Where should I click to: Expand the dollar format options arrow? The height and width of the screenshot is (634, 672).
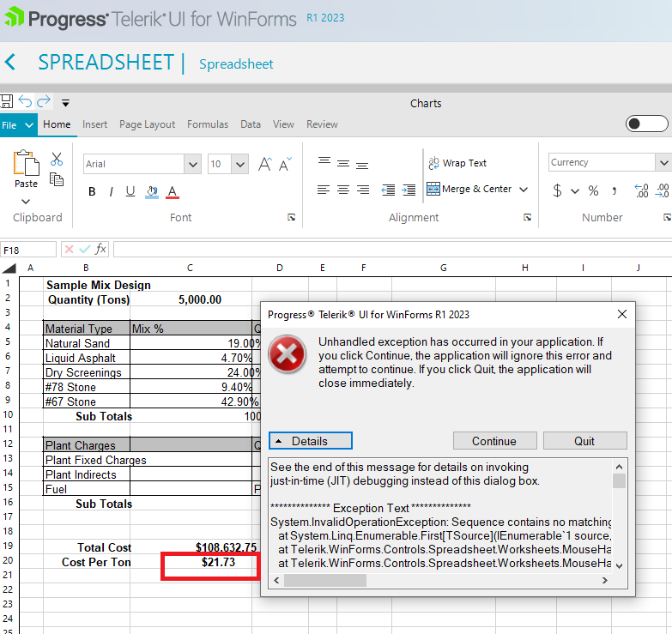[x=575, y=191]
